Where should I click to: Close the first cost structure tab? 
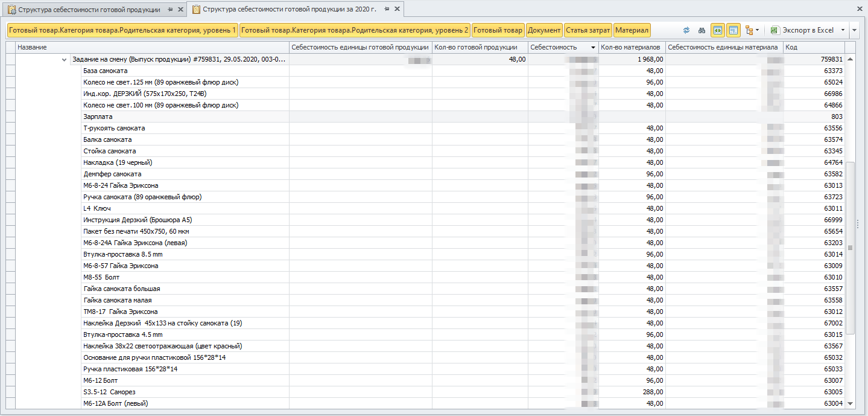[180, 10]
